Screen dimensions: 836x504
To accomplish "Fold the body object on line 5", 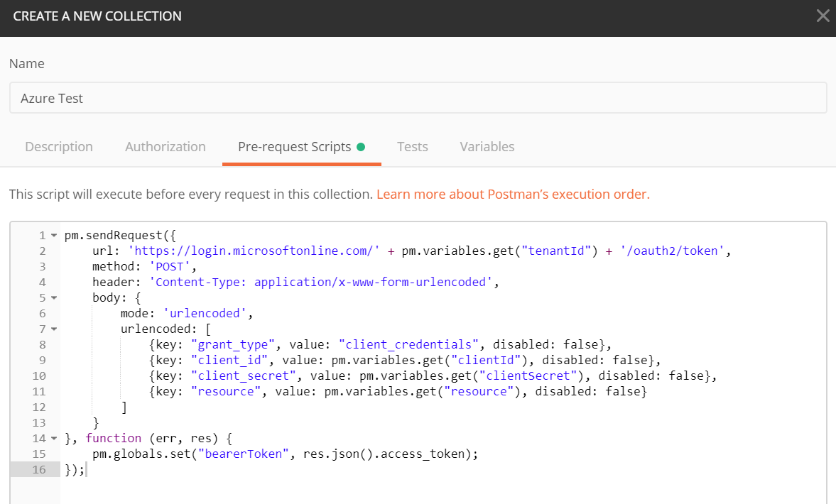I will coord(53,298).
